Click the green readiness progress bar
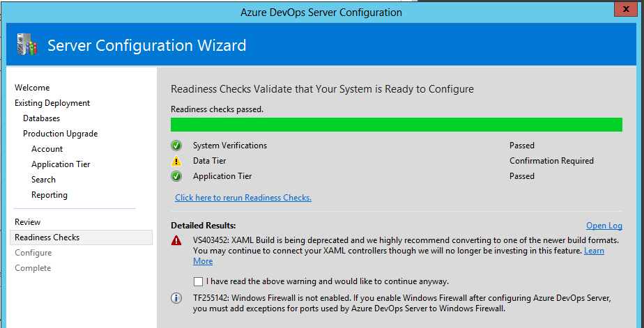The width and height of the screenshot is (644, 328). click(x=397, y=125)
